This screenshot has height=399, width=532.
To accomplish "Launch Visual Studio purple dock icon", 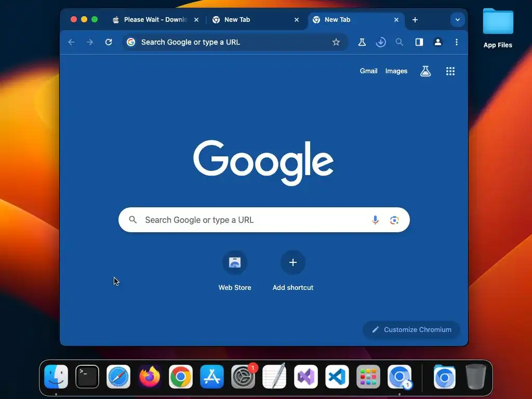I will click(305, 377).
